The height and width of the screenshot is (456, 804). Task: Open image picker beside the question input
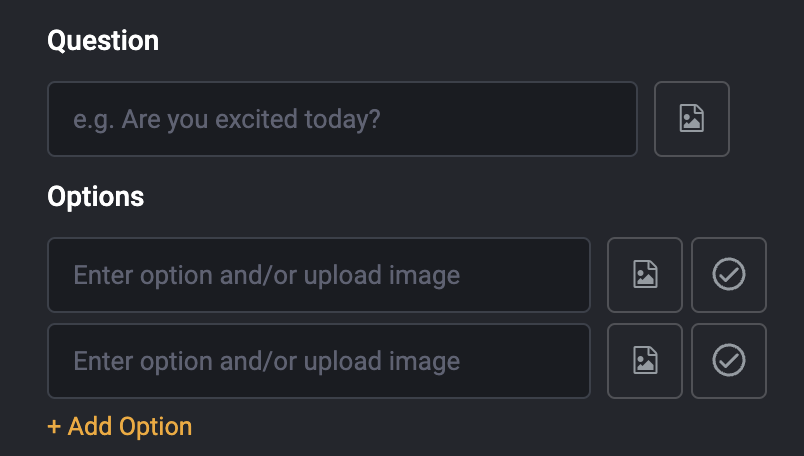pos(692,119)
